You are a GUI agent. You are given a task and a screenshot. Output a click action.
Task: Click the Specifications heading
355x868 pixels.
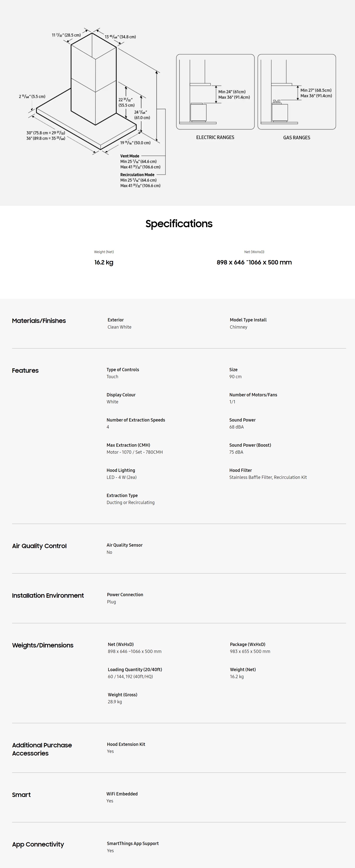coord(179,224)
